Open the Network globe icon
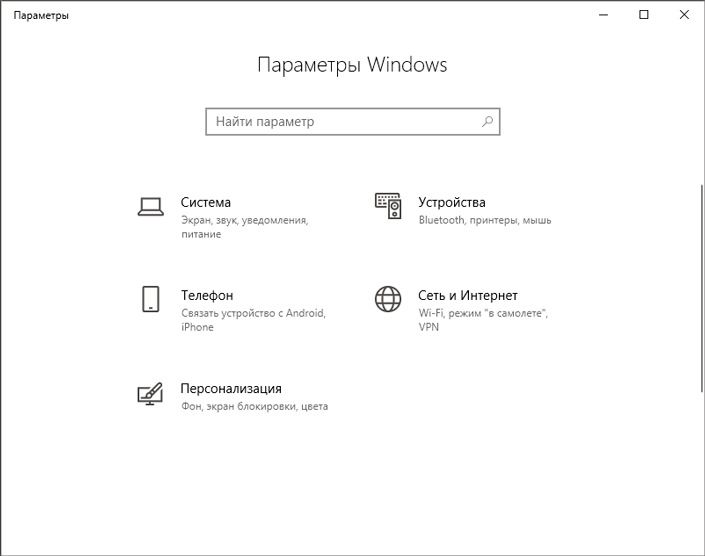705x556 pixels. tap(388, 299)
